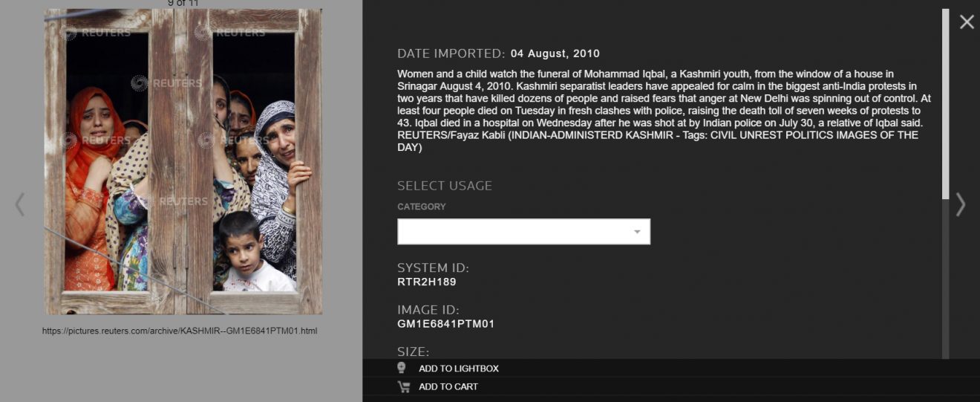980x402 pixels.
Task: Click the pictures.reuters.com archive URL
Action: 180,331
